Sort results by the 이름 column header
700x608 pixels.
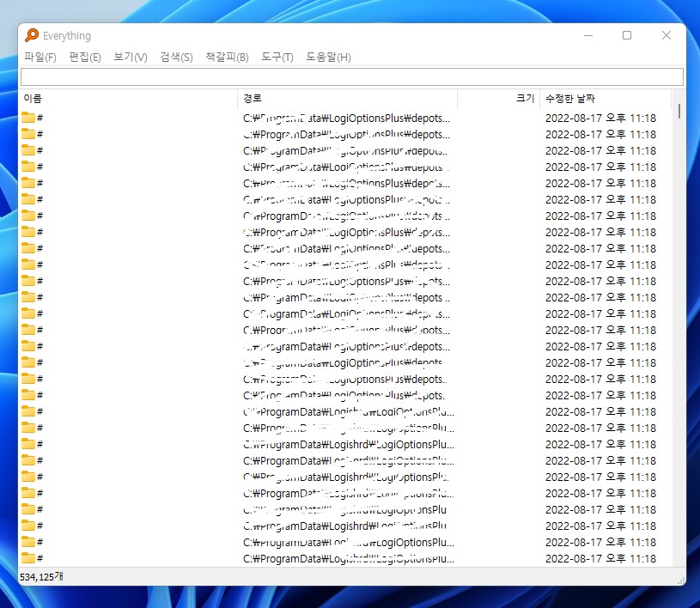click(x=129, y=99)
